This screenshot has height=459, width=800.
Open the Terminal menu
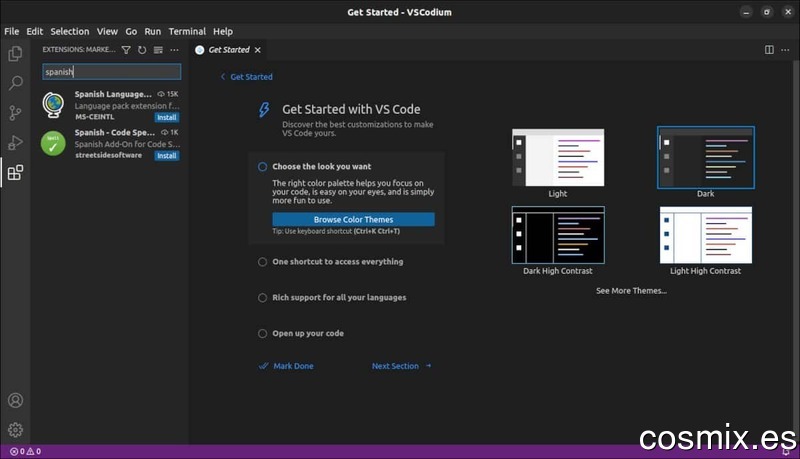click(x=187, y=31)
